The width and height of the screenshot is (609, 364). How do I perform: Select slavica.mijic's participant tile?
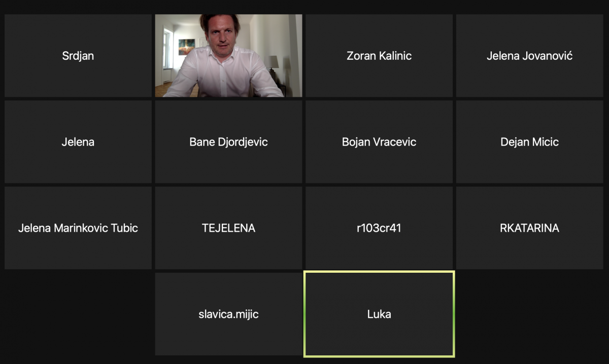(228, 314)
